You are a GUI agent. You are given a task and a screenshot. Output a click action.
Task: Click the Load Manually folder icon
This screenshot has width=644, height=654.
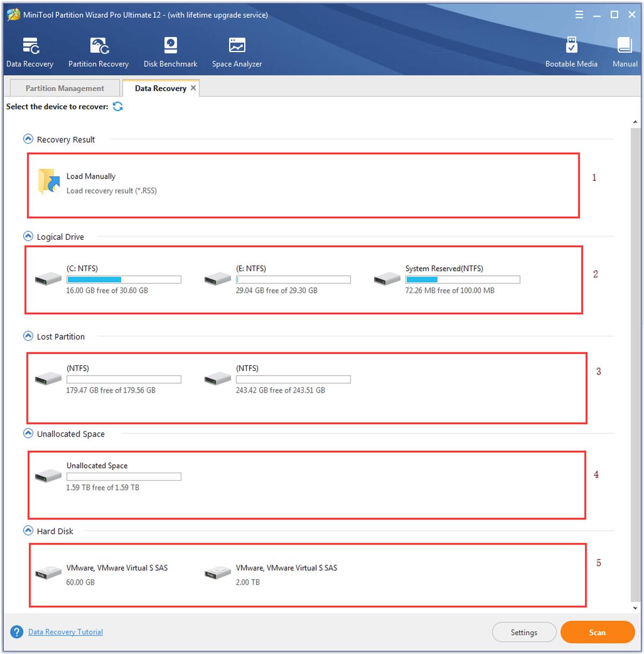coord(49,181)
